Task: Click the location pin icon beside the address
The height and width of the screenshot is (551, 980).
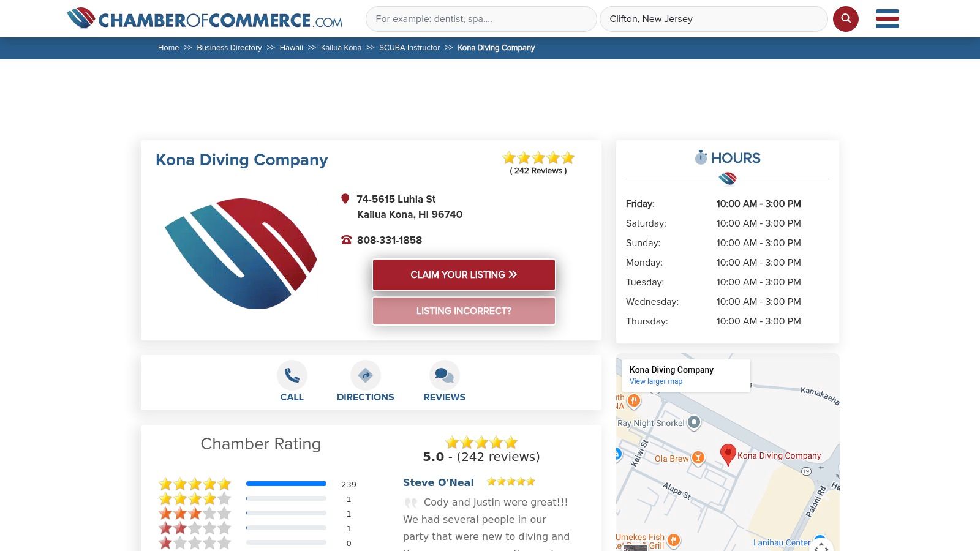Action: click(x=346, y=198)
